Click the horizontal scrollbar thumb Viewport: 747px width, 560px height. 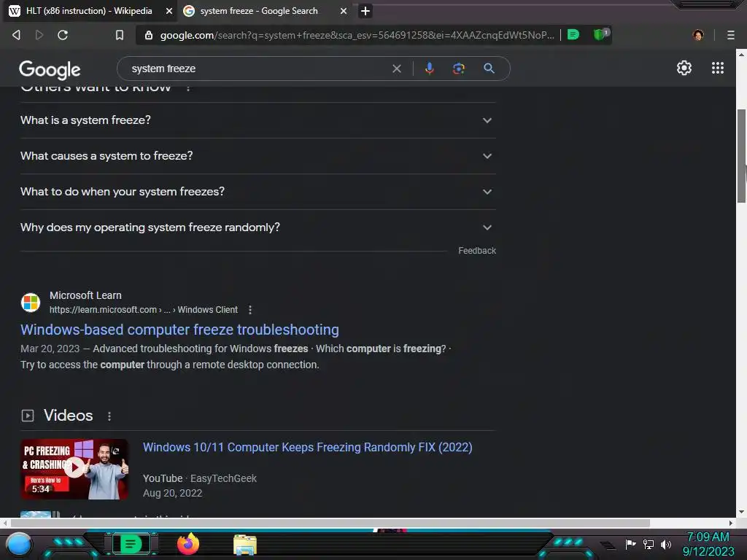click(330, 523)
